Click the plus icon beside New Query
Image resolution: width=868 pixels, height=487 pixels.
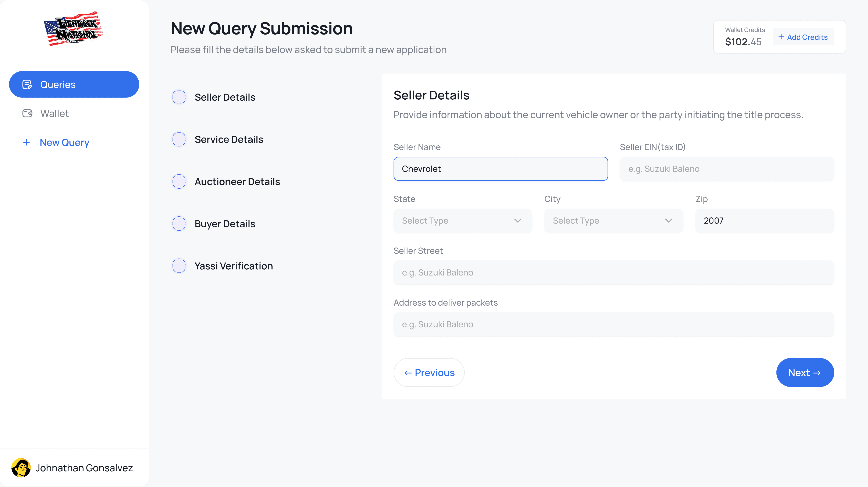click(26, 142)
